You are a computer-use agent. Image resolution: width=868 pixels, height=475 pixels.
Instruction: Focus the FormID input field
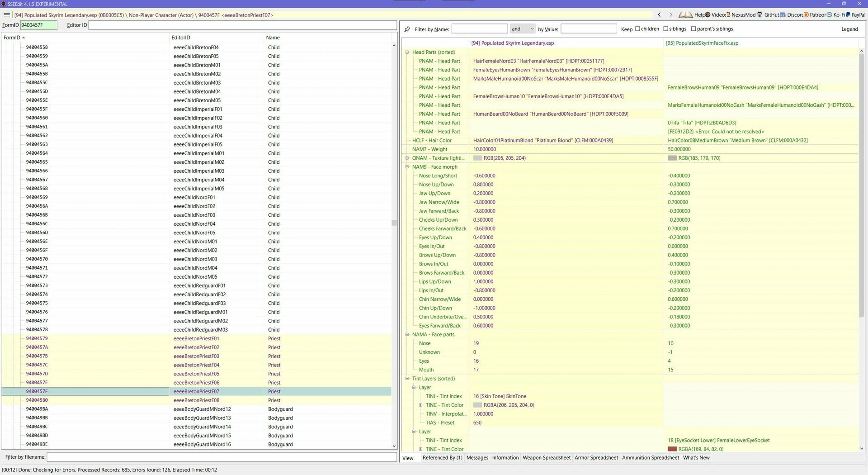38,25
